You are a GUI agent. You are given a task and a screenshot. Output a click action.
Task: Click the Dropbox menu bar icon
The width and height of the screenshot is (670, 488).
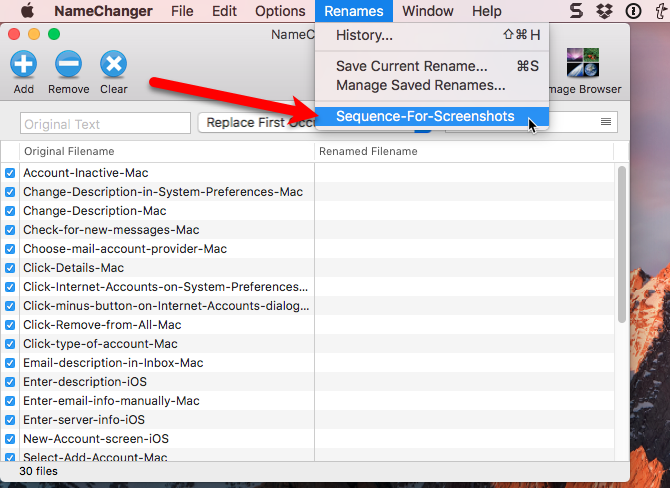click(605, 11)
